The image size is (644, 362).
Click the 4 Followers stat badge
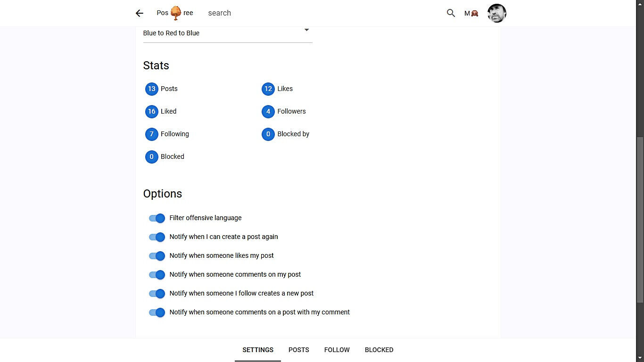pyautogui.click(x=268, y=111)
